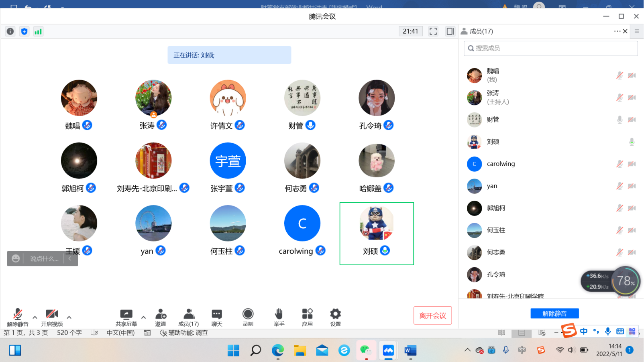Focus the member search field

click(x=551, y=48)
